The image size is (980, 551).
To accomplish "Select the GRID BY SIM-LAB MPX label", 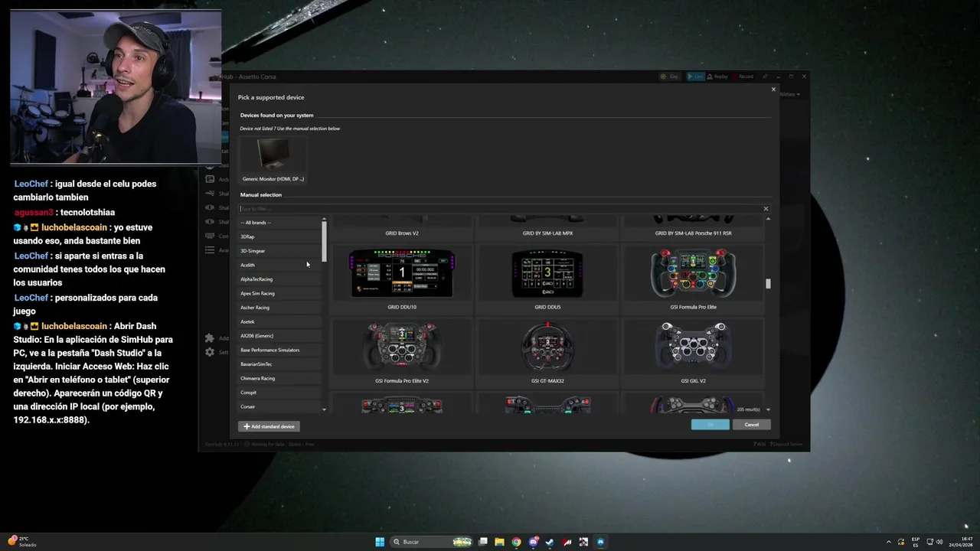I will [x=547, y=233].
